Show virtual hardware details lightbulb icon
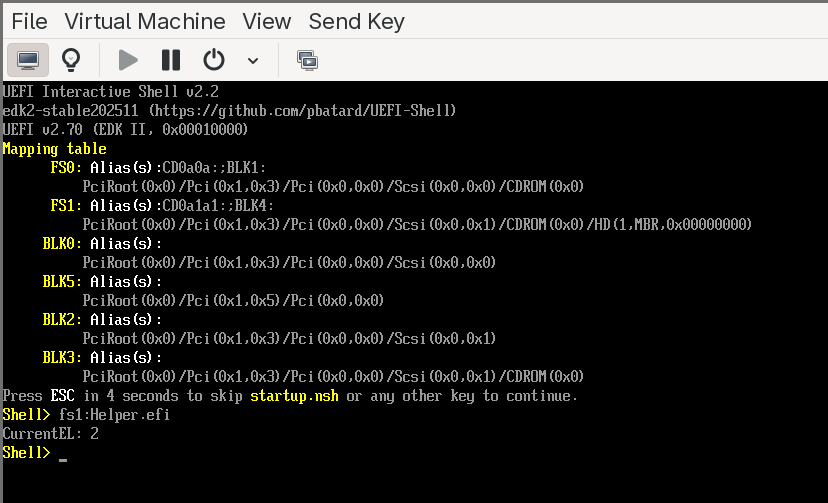This screenshot has height=503, width=828. coord(71,60)
